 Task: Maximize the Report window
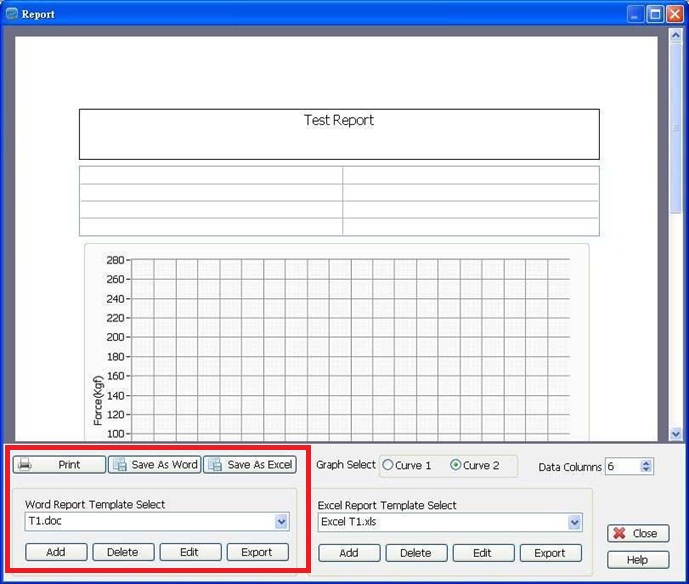(655, 14)
